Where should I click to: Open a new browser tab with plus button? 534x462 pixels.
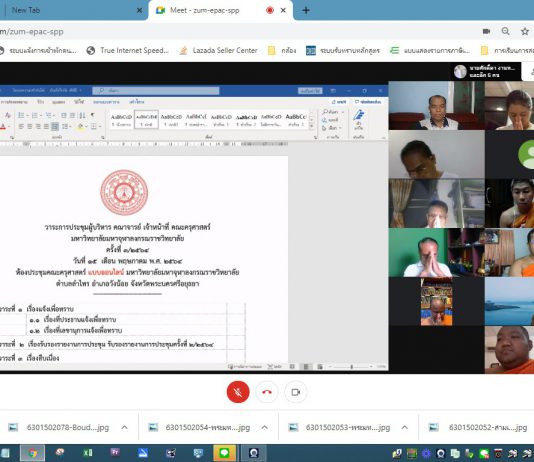pos(306,11)
